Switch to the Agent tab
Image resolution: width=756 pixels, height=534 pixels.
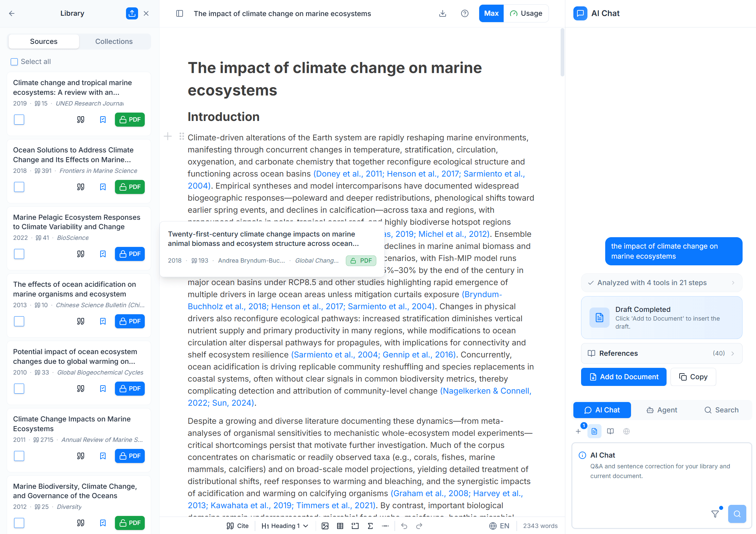point(662,410)
